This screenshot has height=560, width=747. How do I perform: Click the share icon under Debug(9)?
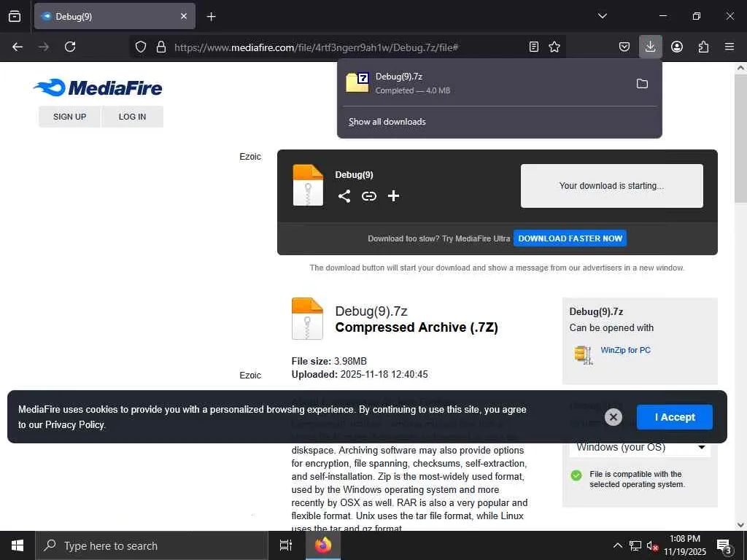[x=344, y=196]
